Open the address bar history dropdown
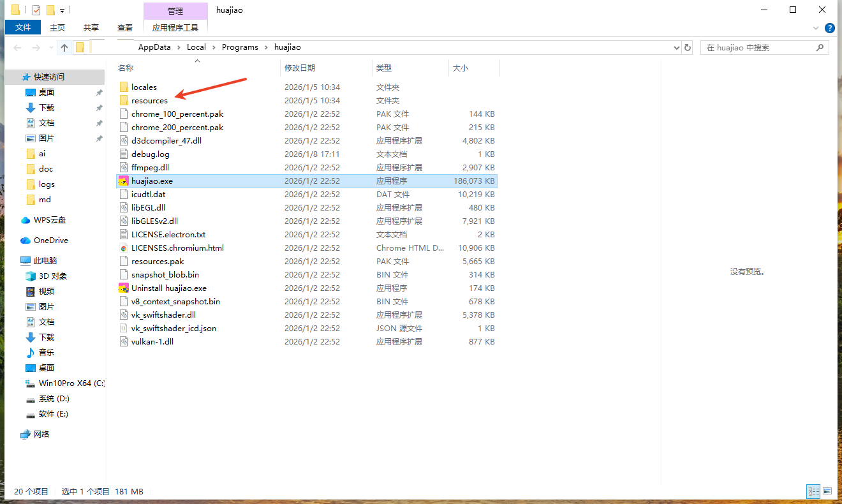The height and width of the screenshot is (504, 842). click(x=677, y=48)
